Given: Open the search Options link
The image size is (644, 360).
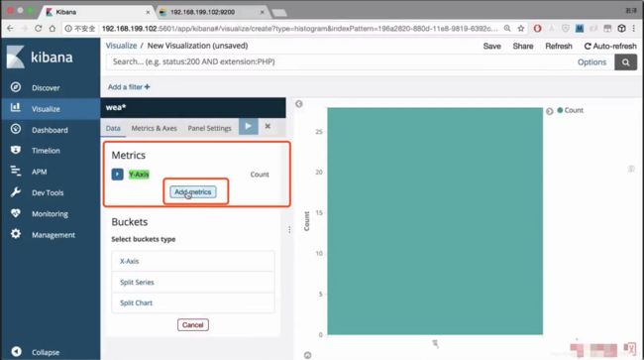Looking at the screenshot, I should coord(591,62).
